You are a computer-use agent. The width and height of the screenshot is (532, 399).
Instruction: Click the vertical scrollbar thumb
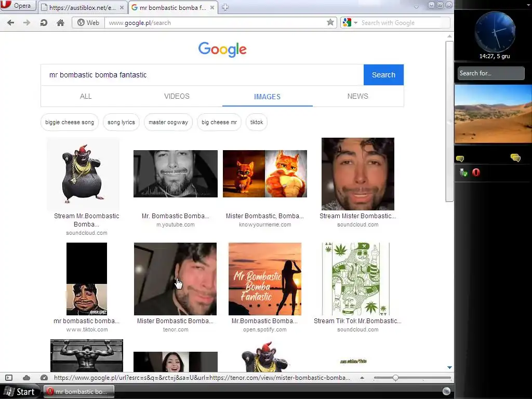pyautogui.click(x=449, y=122)
